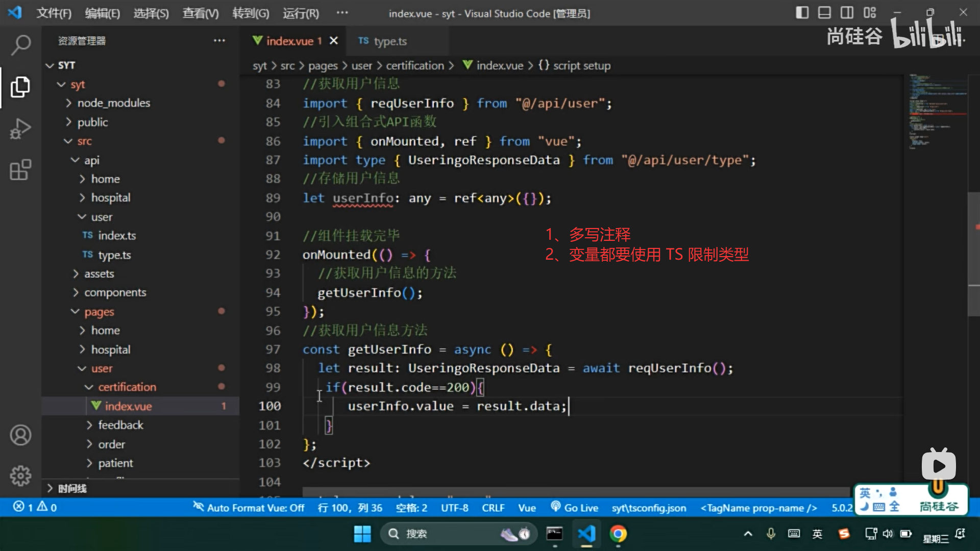Viewport: 980px width, 551px height.
Task: Launch Go Live server from status bar
Action: coord(575,508)
